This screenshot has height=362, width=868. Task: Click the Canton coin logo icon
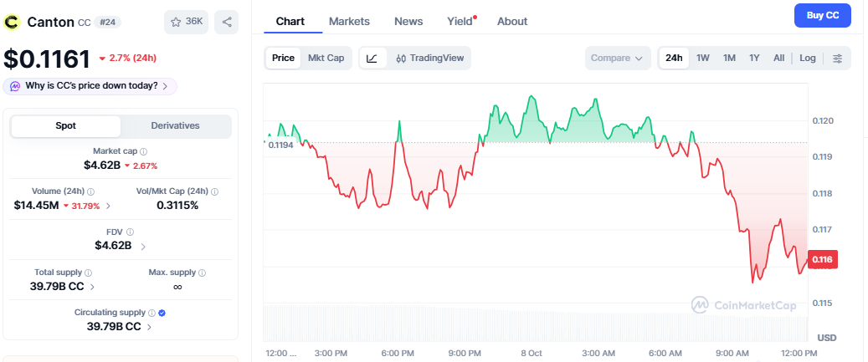12,22
